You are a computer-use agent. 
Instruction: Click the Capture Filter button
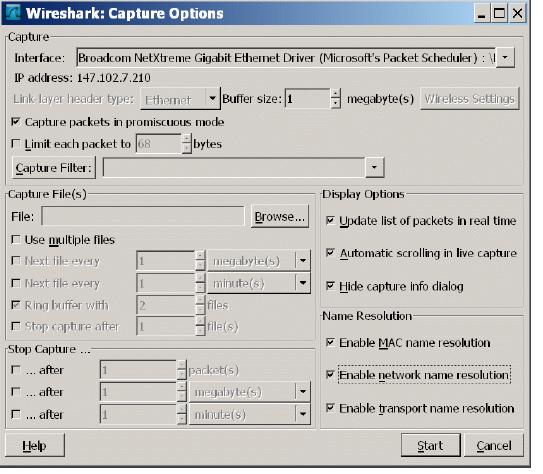tap(54, 168)
